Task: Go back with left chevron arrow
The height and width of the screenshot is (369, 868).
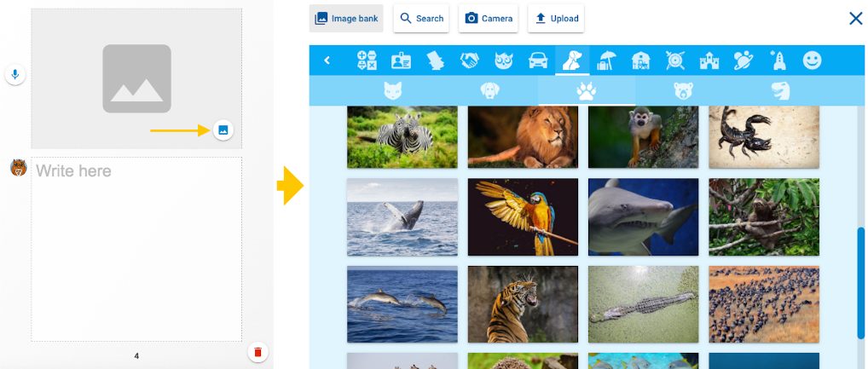Action: point(327,61)
